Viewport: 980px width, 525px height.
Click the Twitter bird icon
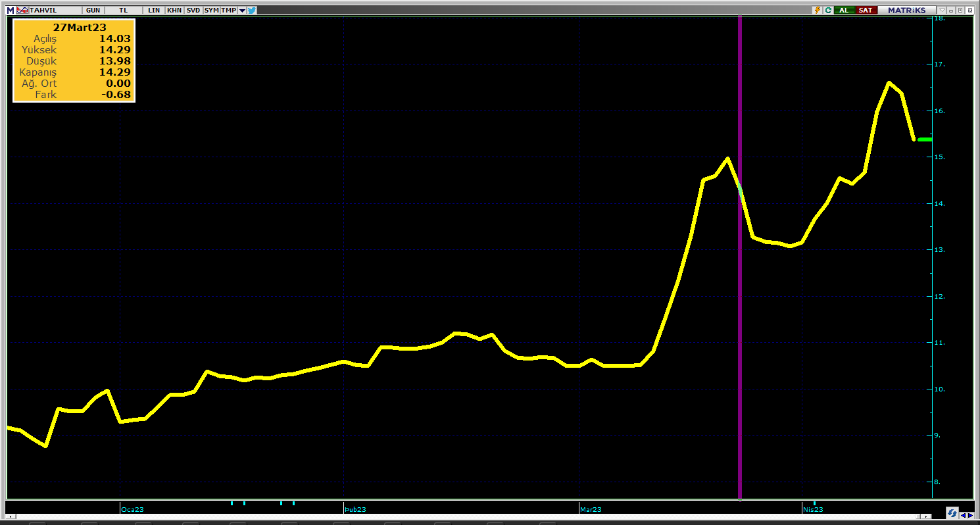[x=252, y=11]
